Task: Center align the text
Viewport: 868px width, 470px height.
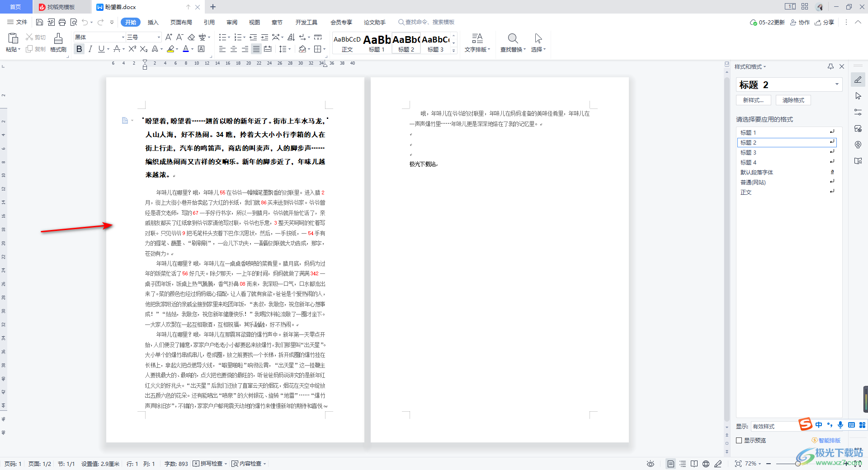Action: [234, 49]
